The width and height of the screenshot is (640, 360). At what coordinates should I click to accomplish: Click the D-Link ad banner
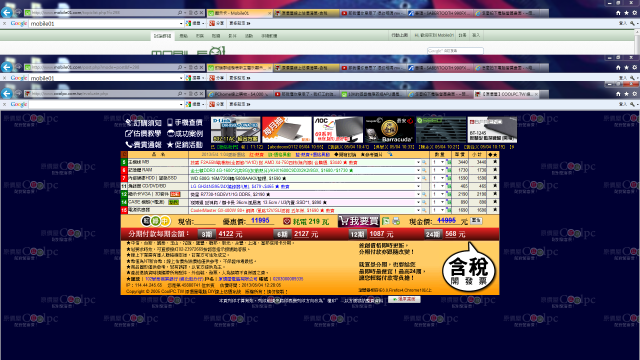(x=236, y=129)
